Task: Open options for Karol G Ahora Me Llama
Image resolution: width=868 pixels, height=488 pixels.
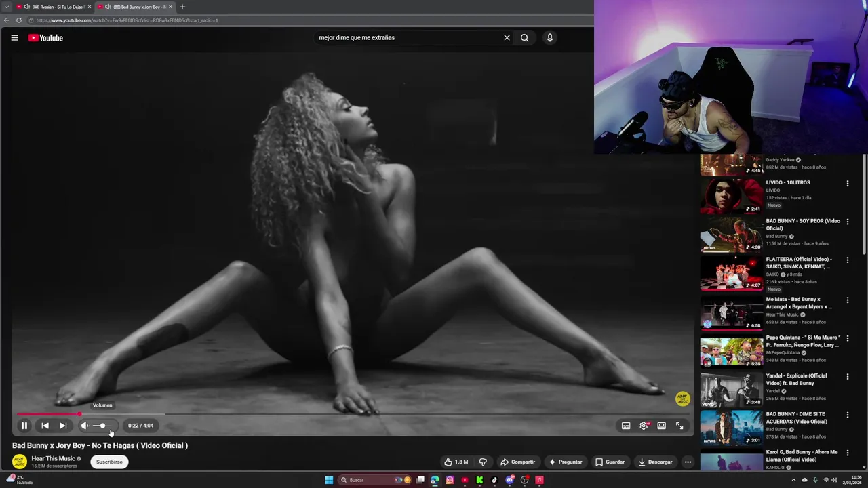Action: [847, 453]
